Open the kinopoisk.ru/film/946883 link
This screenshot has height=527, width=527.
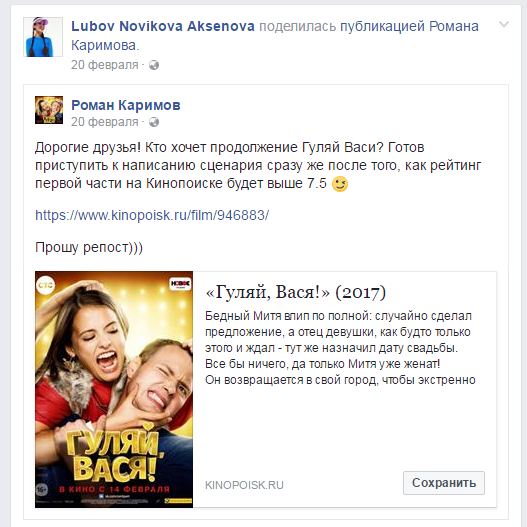click(x=152, y=215)
